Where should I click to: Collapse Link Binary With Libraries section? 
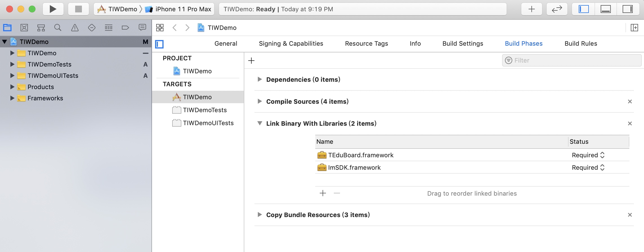(x=260, y=123)
